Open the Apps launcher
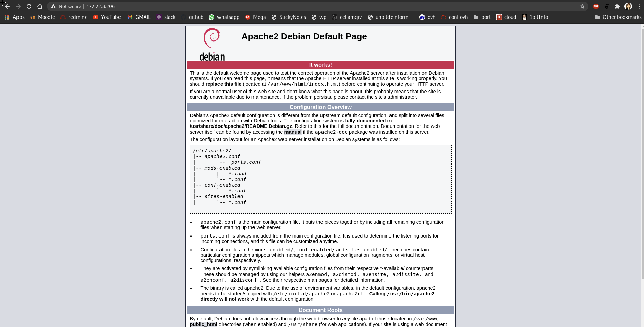Image resolution: width=644 pixels, height=327 pixels. click(14, 17)
